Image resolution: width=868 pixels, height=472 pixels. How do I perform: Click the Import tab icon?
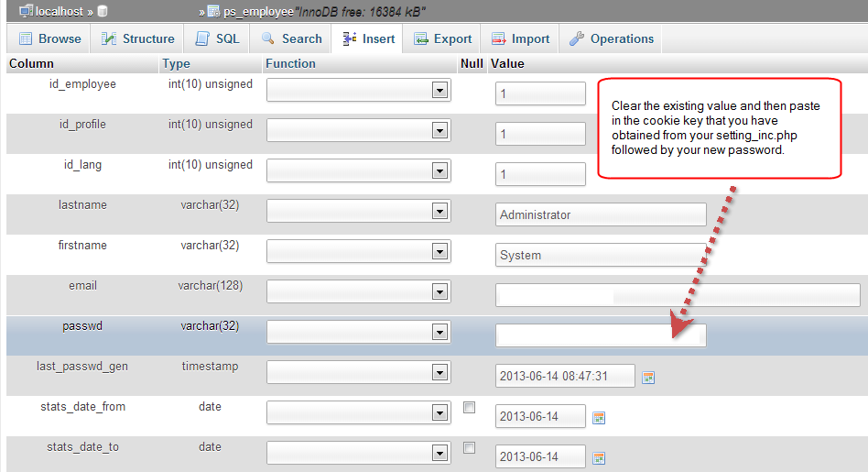pos(498,38)
